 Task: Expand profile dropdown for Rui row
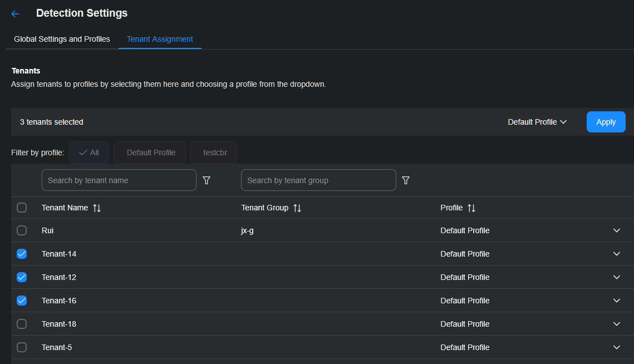(616, 230)
